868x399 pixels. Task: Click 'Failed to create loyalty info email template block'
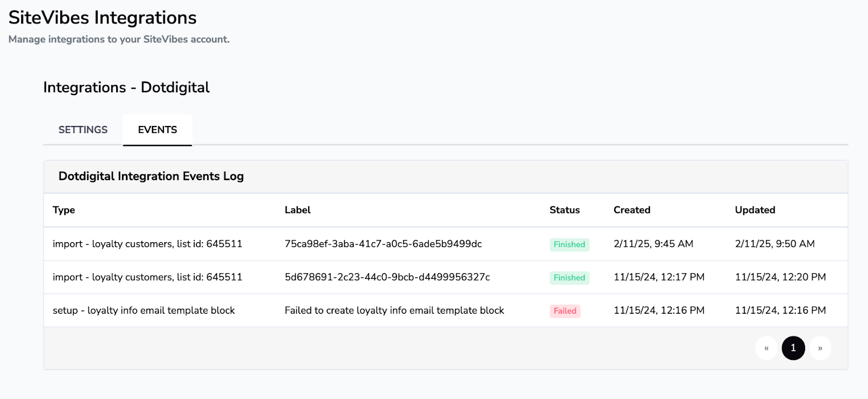click(394, 311)
